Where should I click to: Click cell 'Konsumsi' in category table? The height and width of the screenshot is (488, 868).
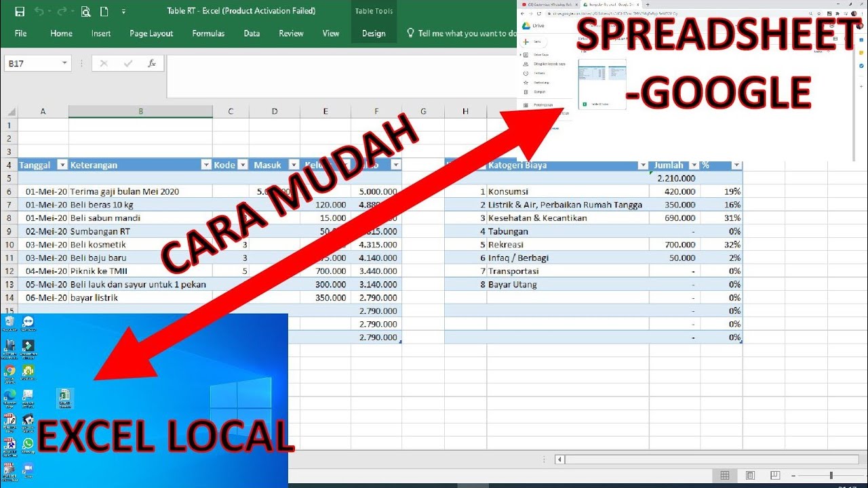[x=568, y=192]
